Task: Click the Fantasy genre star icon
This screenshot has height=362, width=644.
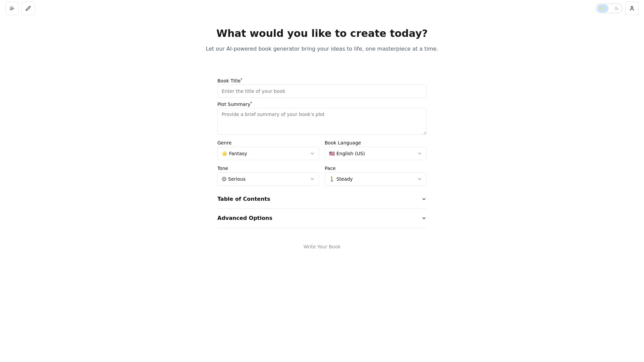Action: pyautogui.click(x=225, y=154)
